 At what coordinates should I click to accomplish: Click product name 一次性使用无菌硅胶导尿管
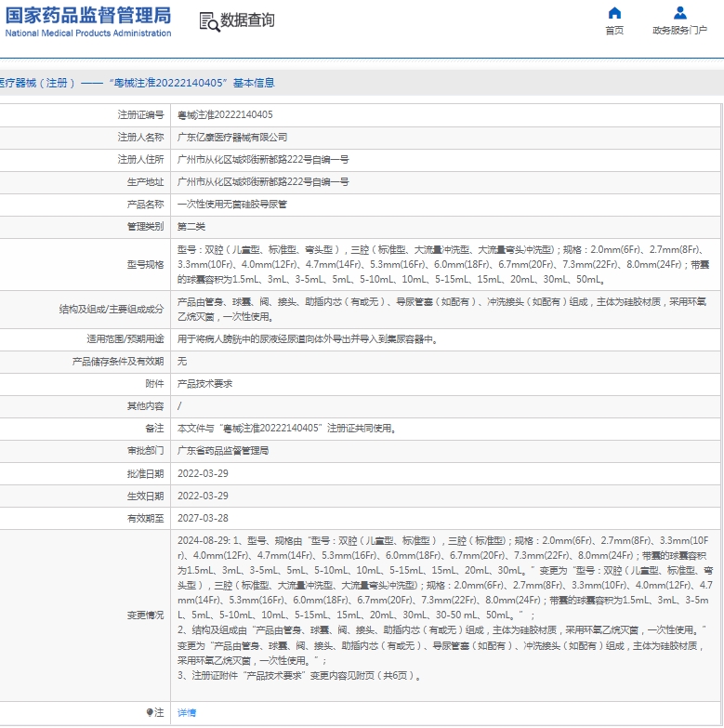[x=232, y=204]
